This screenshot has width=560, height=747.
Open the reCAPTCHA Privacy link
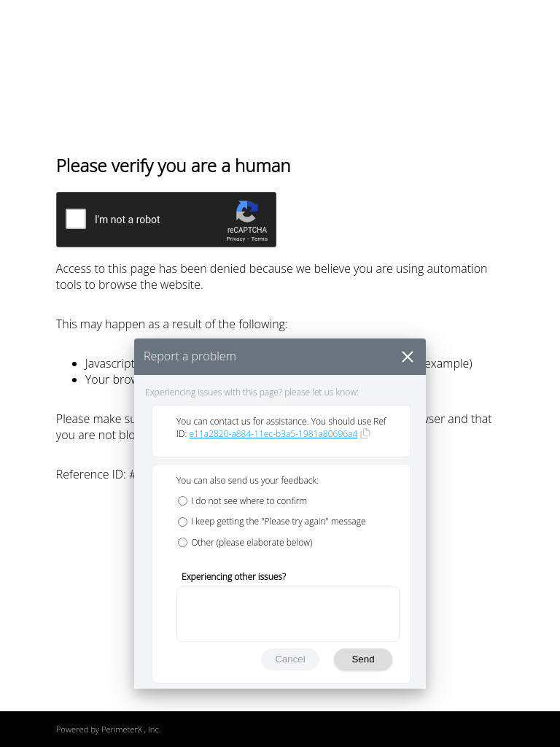236,239
